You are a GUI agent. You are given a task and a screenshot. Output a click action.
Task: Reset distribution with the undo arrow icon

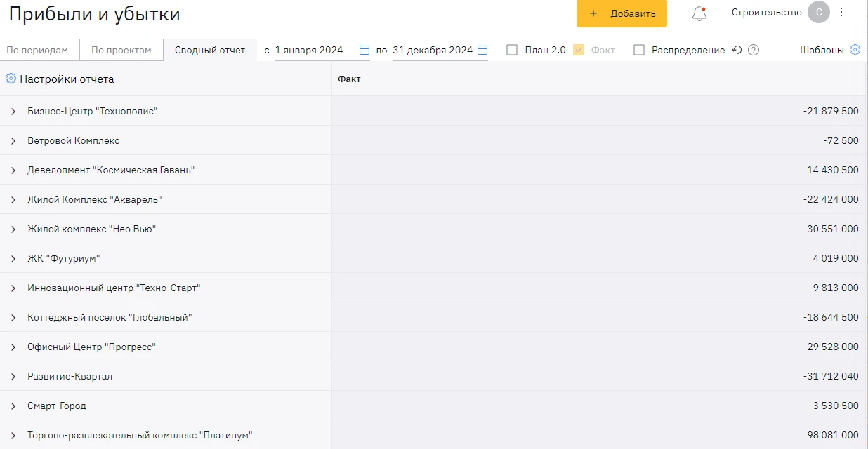pyautogui.click(x=737, y=50)
